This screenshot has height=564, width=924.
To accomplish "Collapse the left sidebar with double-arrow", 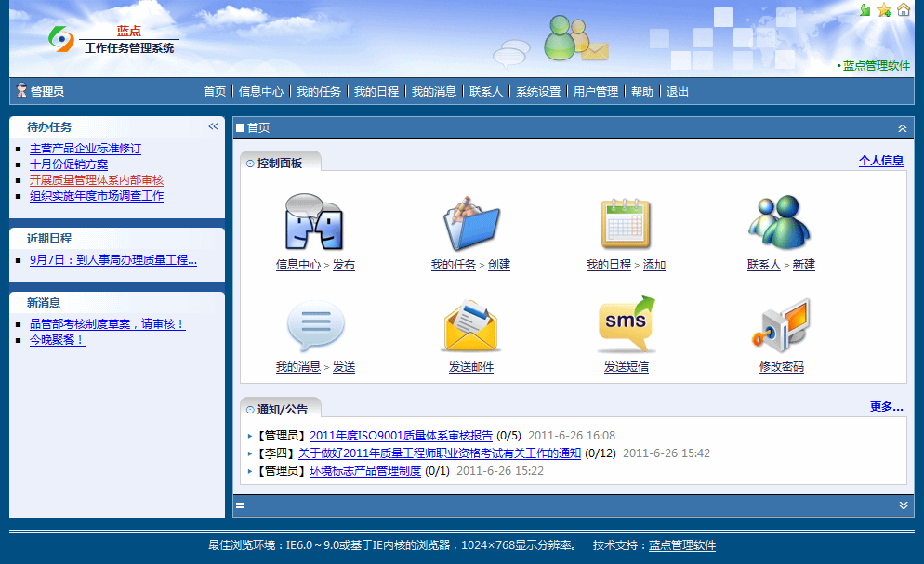I will click(213, 126).
